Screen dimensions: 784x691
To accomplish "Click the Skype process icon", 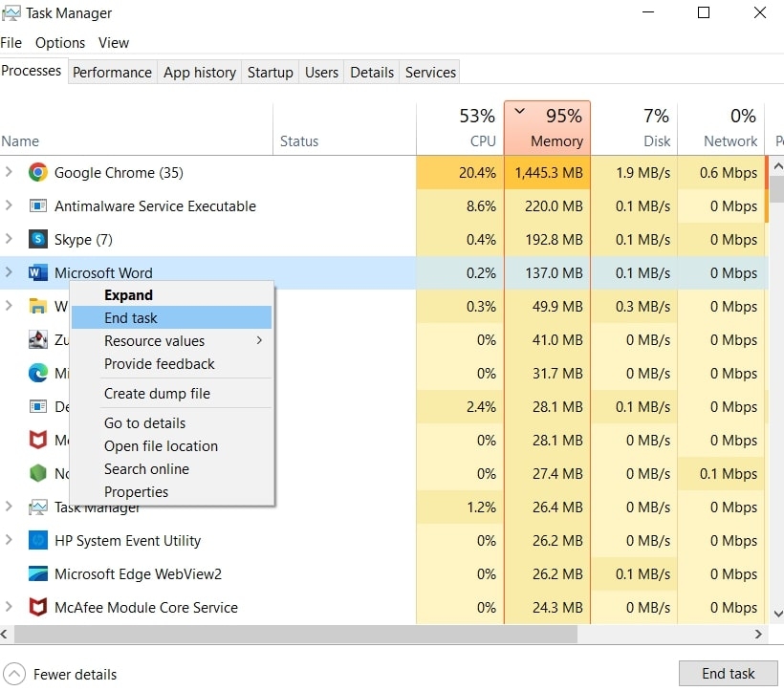I will pos(38,239).
